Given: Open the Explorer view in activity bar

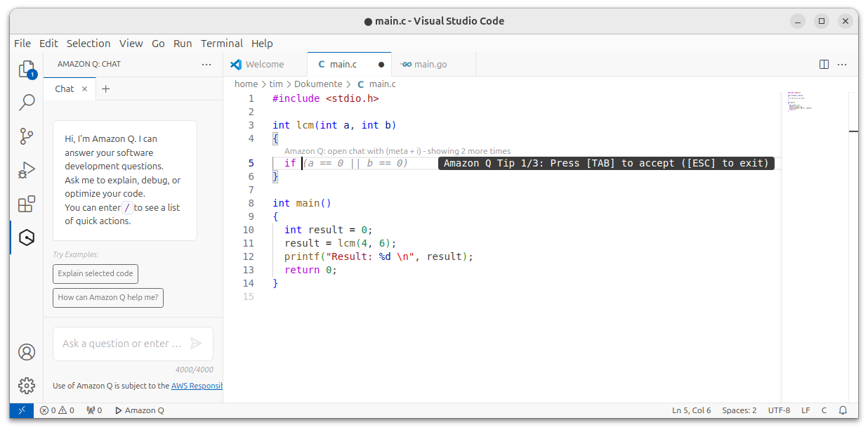Looking at the screenshot, I should (x=27, y=69).
